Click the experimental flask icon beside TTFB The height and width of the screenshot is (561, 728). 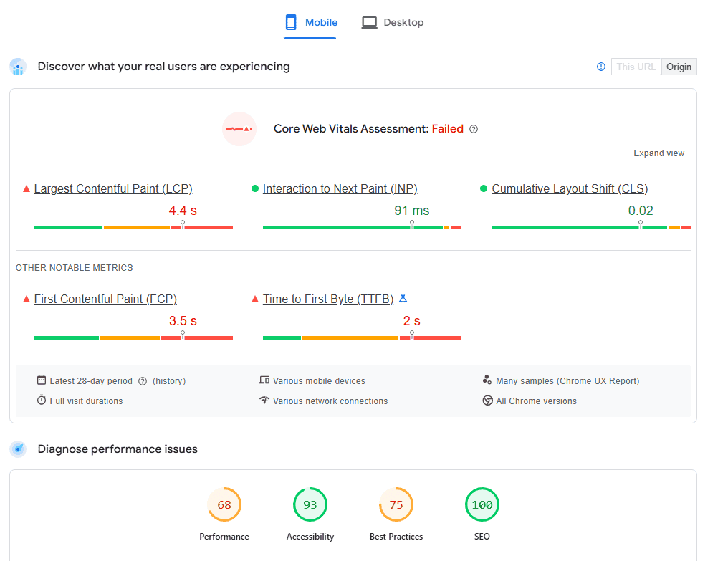pos(404,299)
